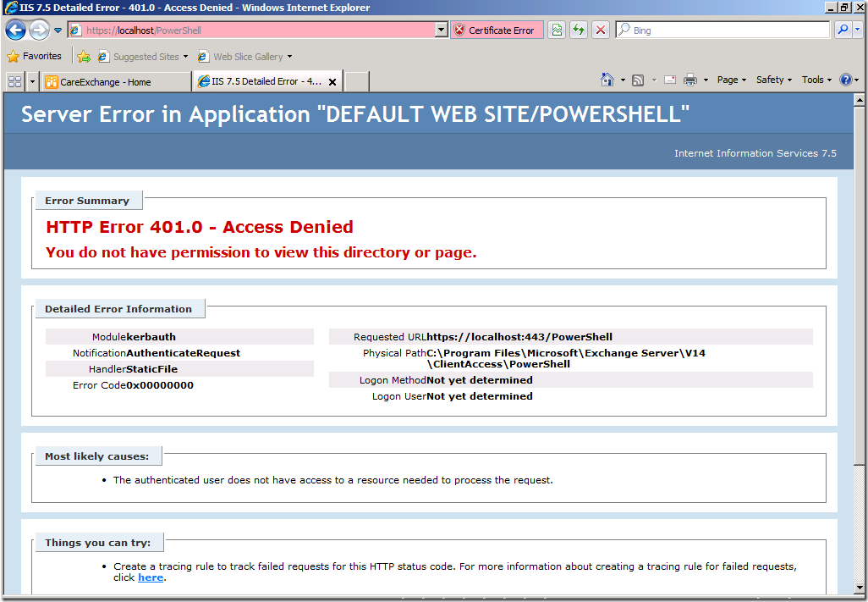Image resolution: width=868 pixels, height=602 pixels.
Task: Click the Error Code value 0x00000000
Action: (160, 385)
